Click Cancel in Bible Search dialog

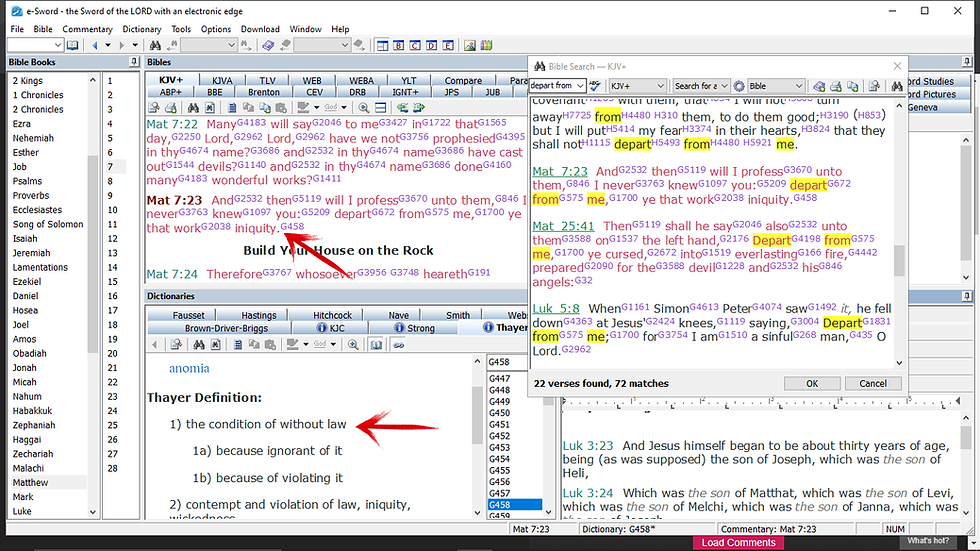click(x=872, y=384)
